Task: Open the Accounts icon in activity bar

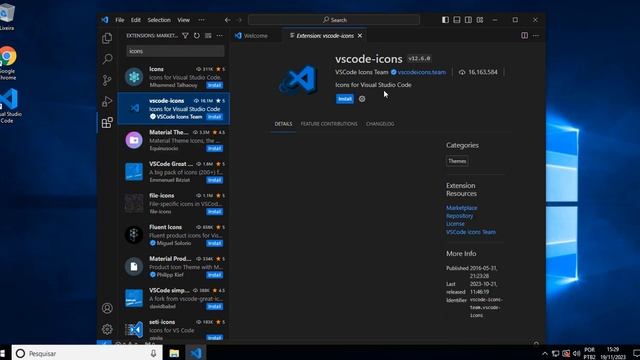Action: click(107, 308)
